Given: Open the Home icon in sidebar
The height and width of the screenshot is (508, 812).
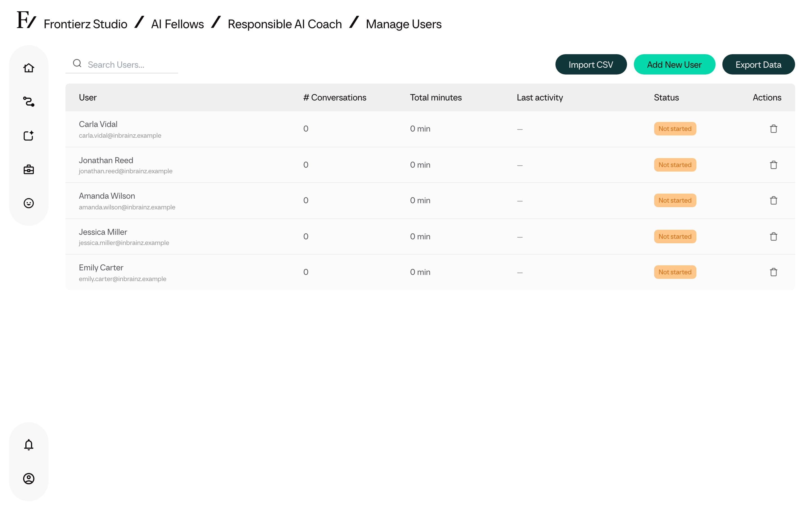Looking at the screenshot, I should (x=28, y=68).
